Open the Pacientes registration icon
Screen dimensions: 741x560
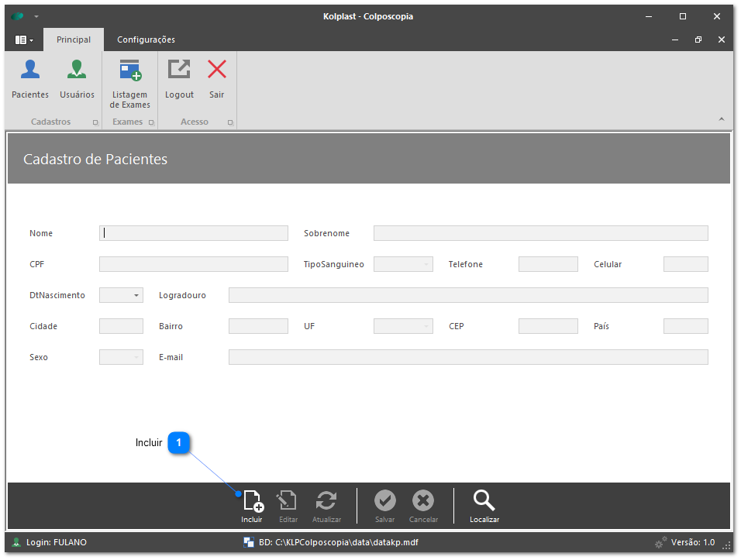pyautogui.click(x=30, y=77)
